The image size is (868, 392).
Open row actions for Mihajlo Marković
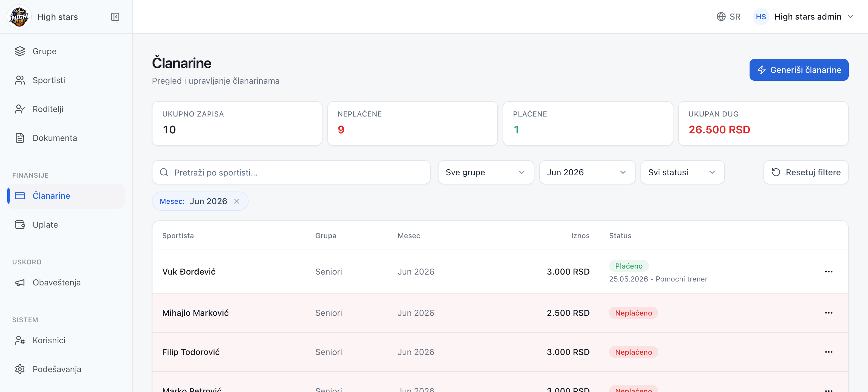[x=829, y=313]
